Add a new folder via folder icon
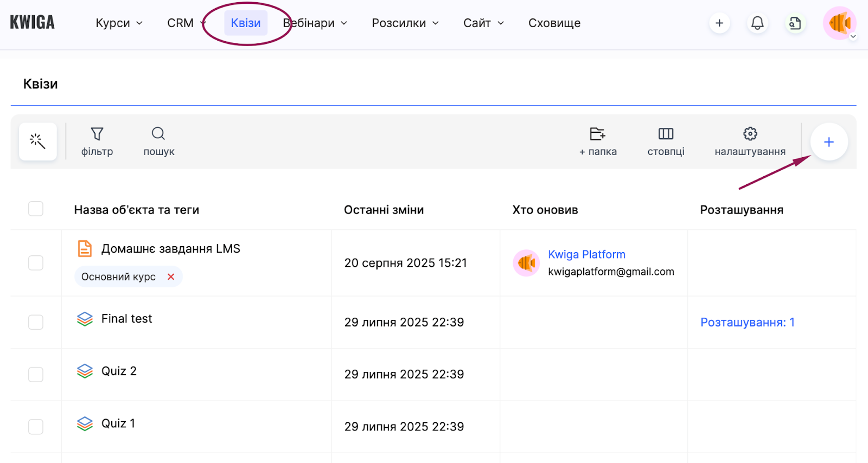This screenshot has width=868, height=463. pos(597,134)
